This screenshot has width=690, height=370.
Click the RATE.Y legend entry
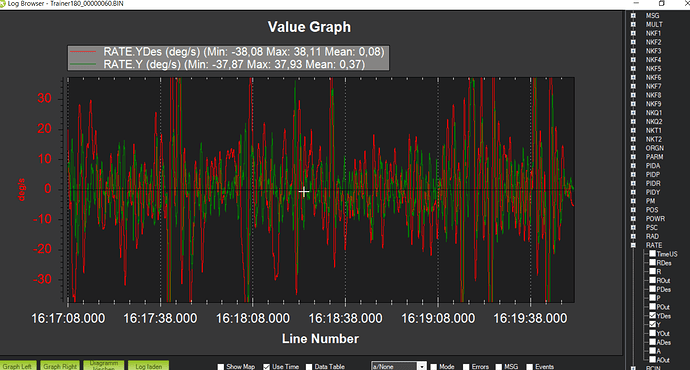pyautogui.click(x=217, y=64)
